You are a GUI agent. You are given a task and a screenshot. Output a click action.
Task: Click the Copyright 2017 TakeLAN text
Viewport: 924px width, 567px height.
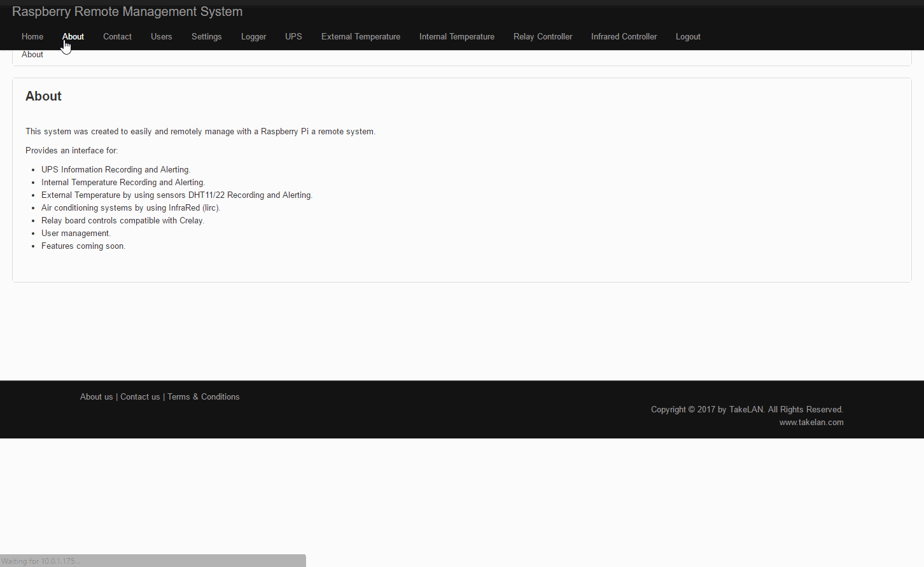click(x=747, y=409)
